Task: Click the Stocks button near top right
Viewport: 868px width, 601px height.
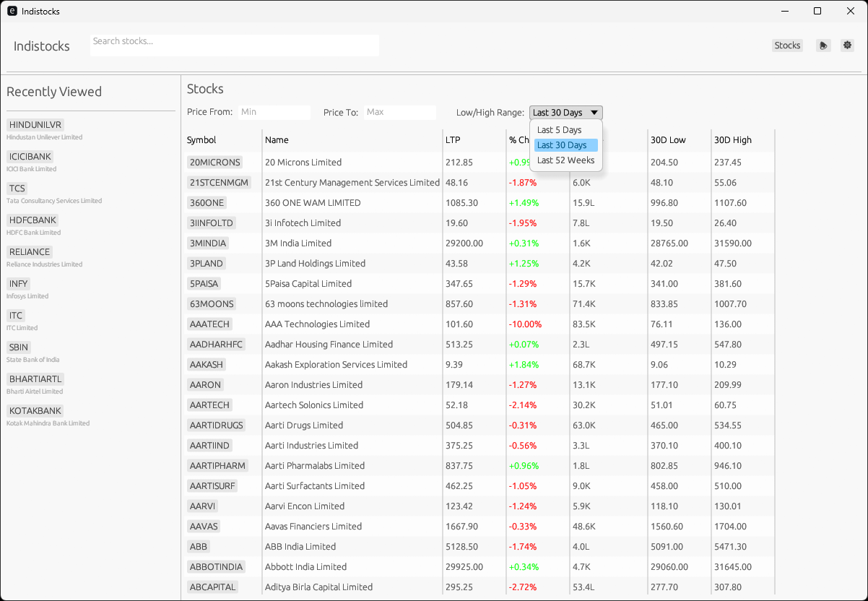Action: coord(787,45)
